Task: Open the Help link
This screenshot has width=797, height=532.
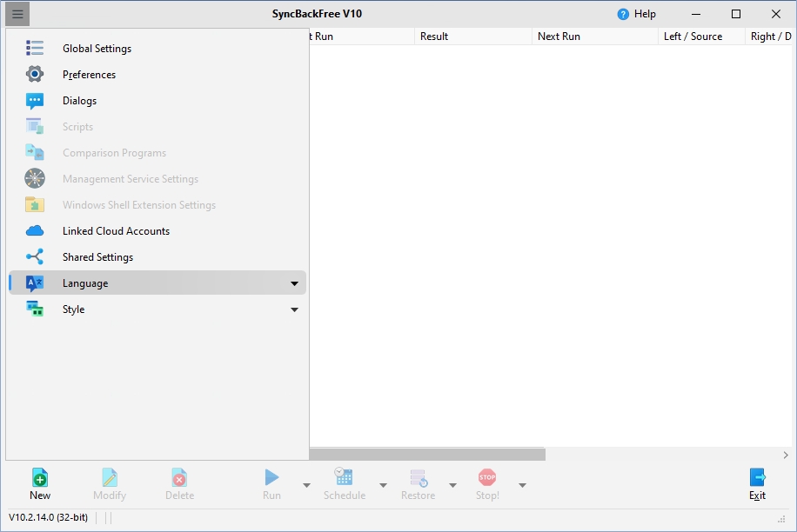Action: tap(636, 14)
